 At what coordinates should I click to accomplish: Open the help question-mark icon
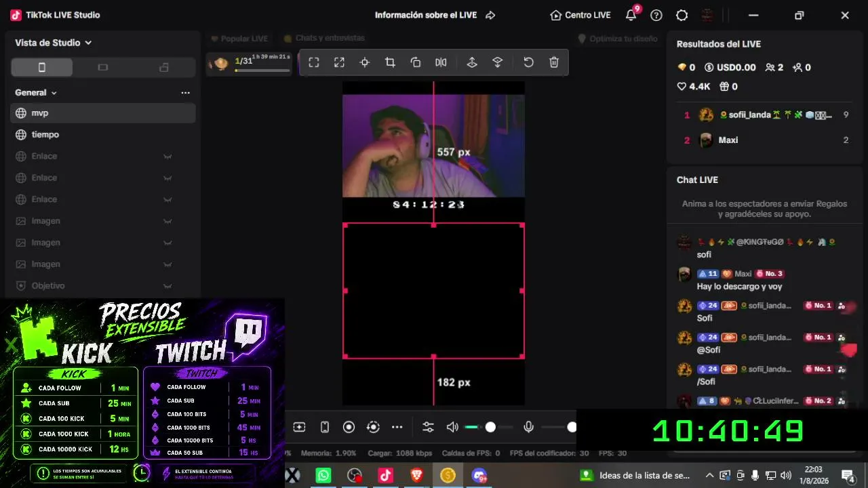point(656,15)
